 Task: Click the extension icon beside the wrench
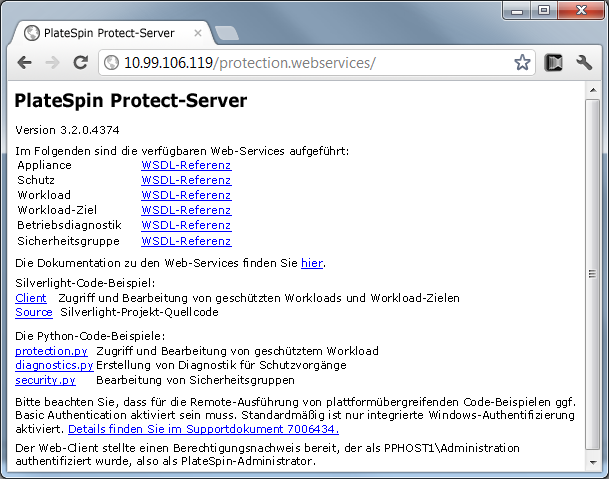553,63
